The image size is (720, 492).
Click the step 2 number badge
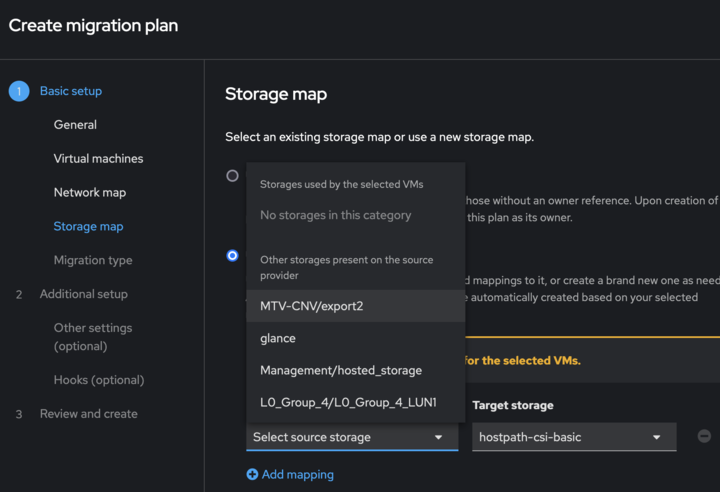(x=19, y=294)
